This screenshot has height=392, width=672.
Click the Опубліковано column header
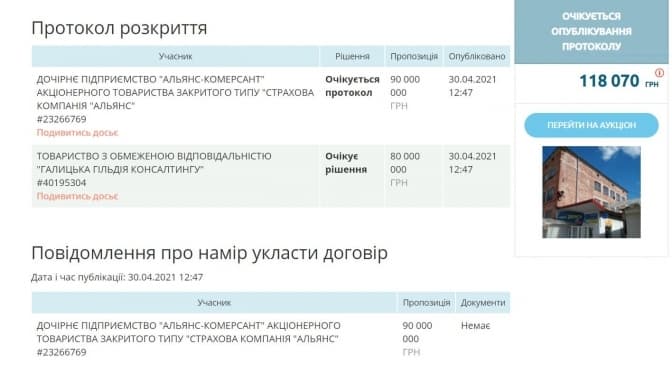477,56
